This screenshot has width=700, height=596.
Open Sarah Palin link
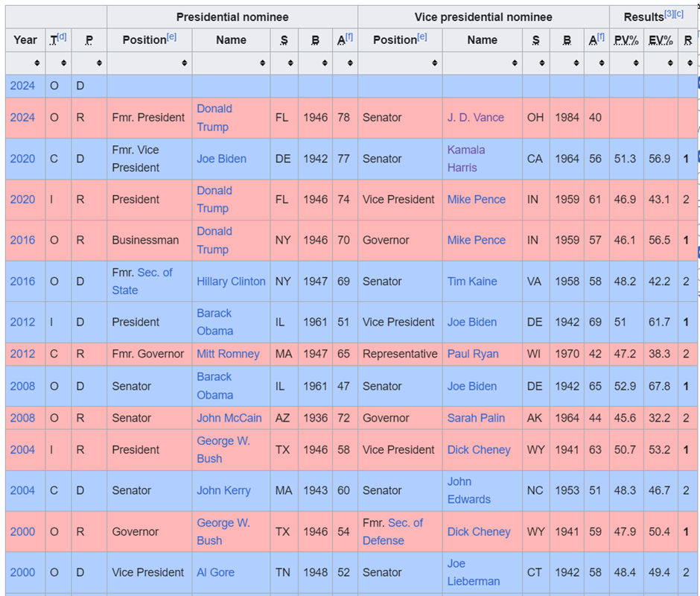(476, 418)
